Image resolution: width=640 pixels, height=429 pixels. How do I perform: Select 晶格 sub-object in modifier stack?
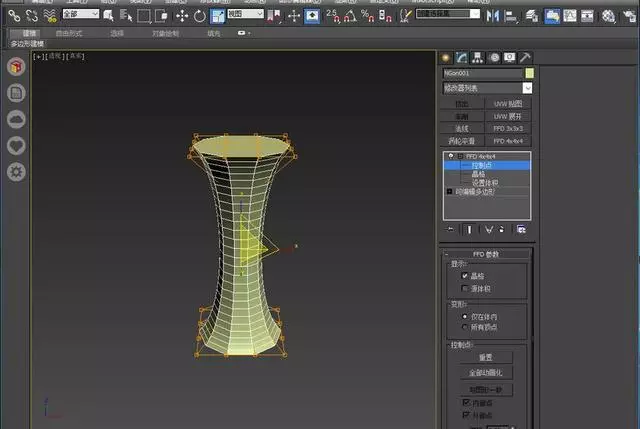[x=478, y=174]
